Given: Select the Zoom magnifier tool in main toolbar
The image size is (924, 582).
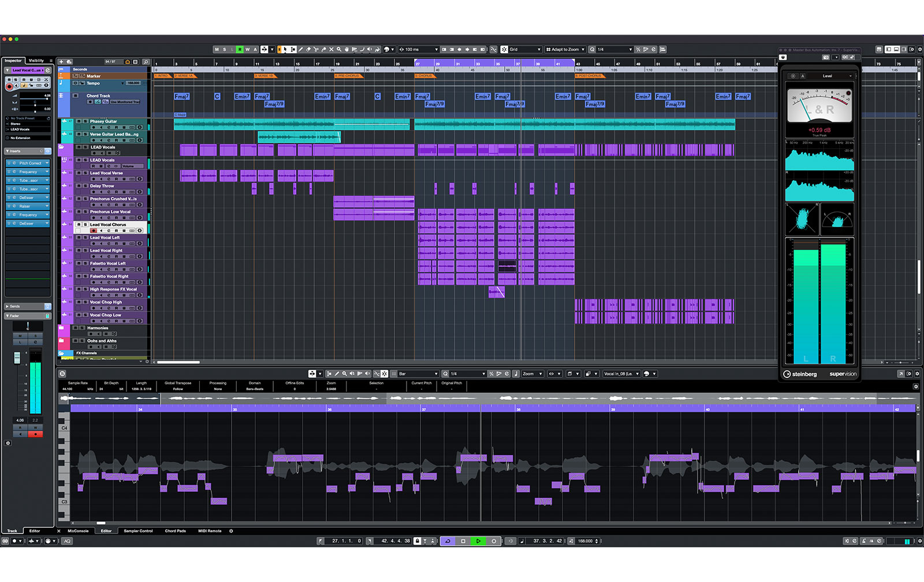Looking at the screenshot, I should [339, 49].
